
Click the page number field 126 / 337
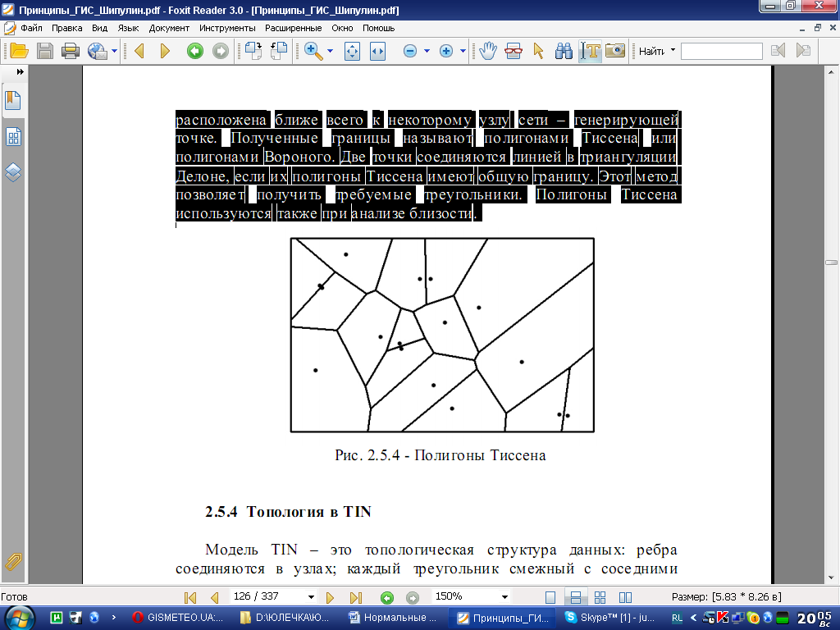tap(267, 596)
